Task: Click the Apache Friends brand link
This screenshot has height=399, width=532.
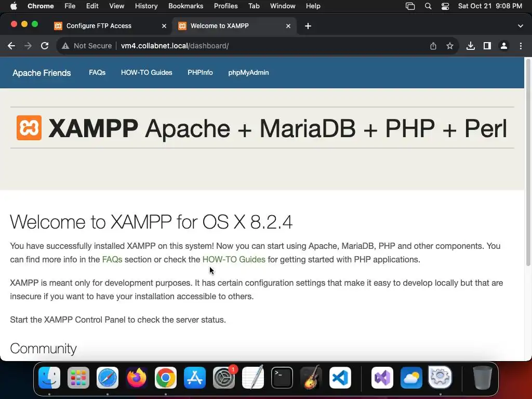Action: 42,73
